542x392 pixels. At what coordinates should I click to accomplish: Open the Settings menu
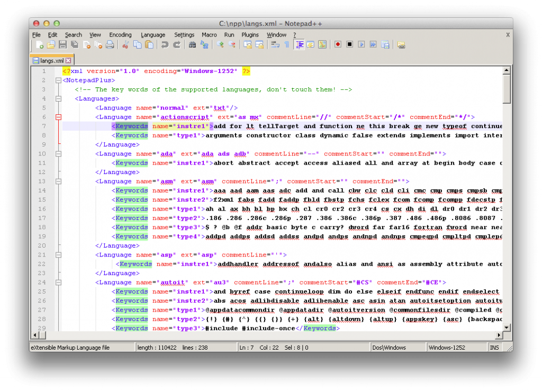click(x=184, y=35)
